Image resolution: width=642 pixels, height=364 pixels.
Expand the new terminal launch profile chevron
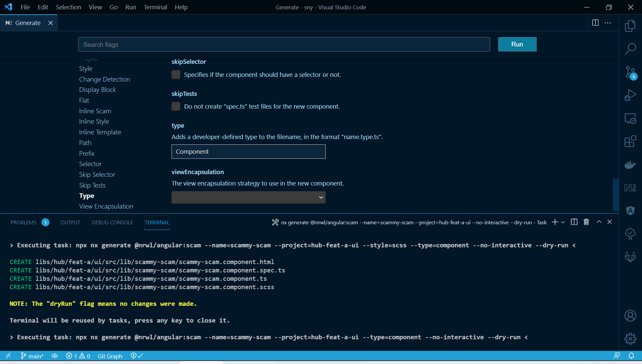tap(563, 222)
